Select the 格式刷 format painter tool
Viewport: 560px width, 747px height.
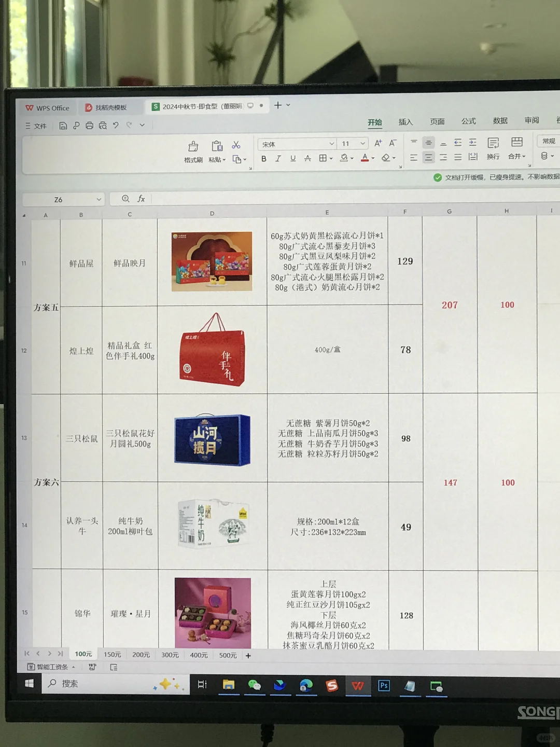click(193, 150)
